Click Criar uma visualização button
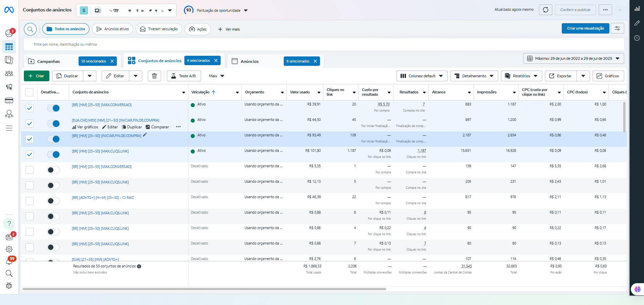Screen dimensions: 644x305 pos(586,28)
